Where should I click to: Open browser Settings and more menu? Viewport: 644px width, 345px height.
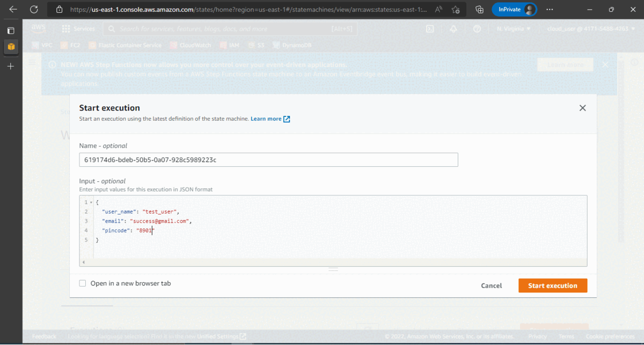click(550, 10)
